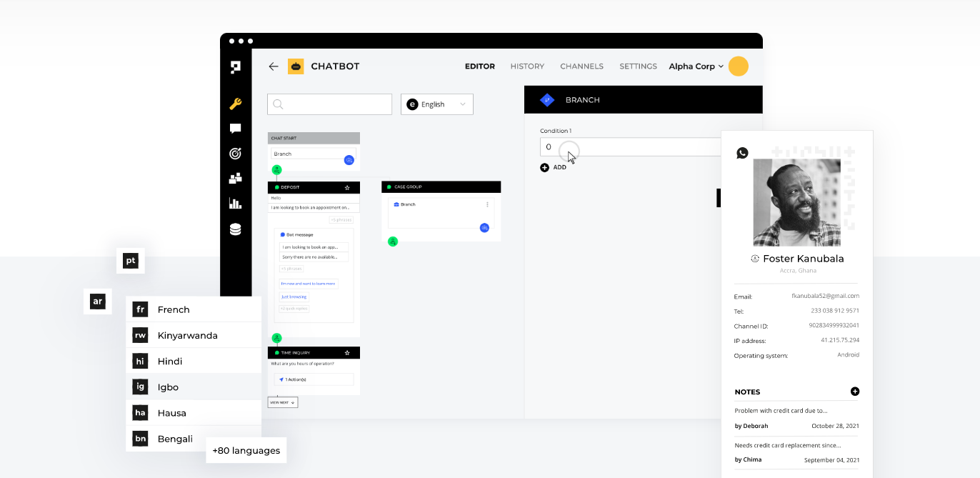Screen dimensions: 980x478
Task: Click the green agent handoff toggle below CHAT START
Action: tap(277, 170)
